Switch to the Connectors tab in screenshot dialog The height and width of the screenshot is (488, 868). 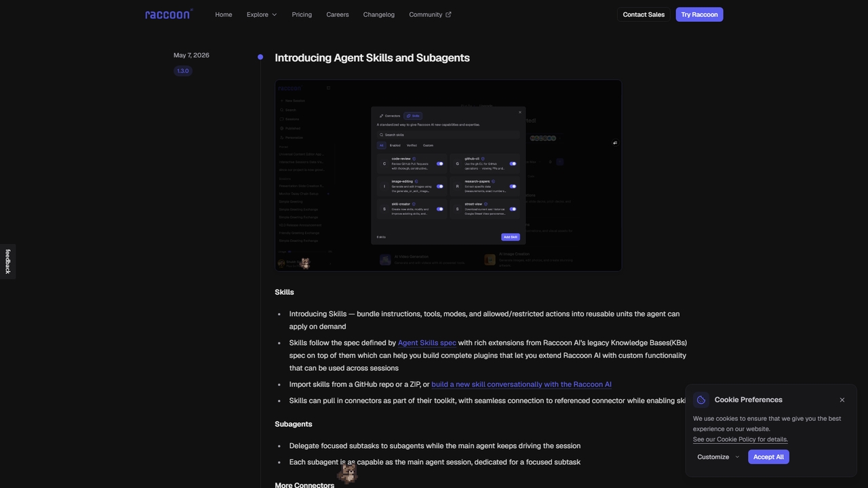point(389,116)
